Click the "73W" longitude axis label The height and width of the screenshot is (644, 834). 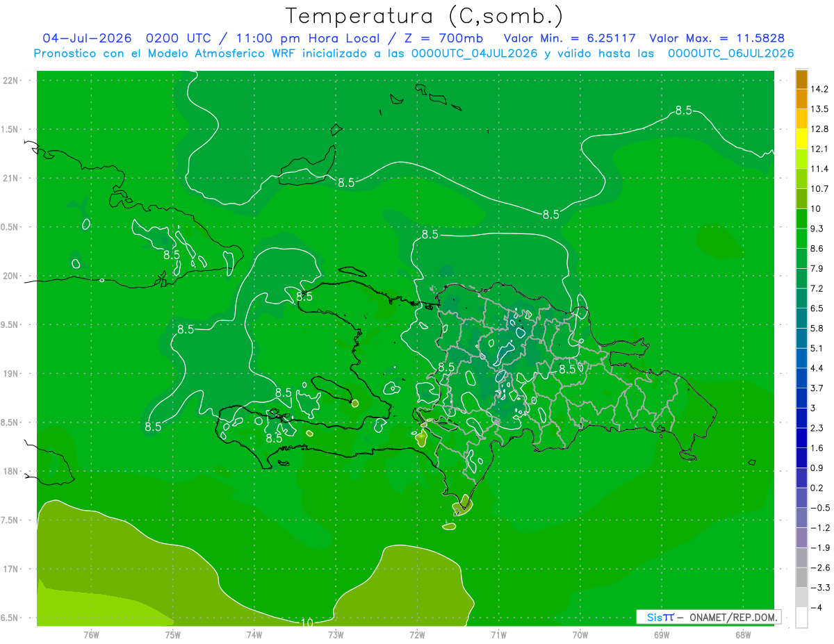coord(336,635)
